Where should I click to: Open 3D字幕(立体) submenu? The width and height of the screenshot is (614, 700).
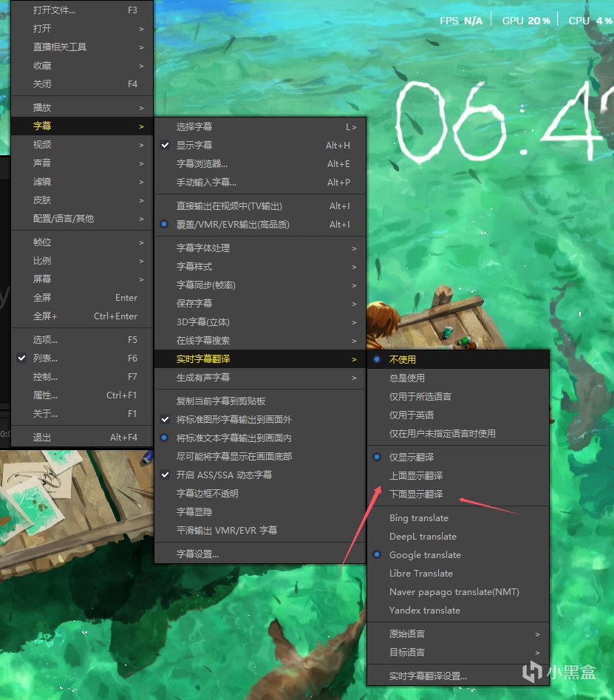[260, 322]
